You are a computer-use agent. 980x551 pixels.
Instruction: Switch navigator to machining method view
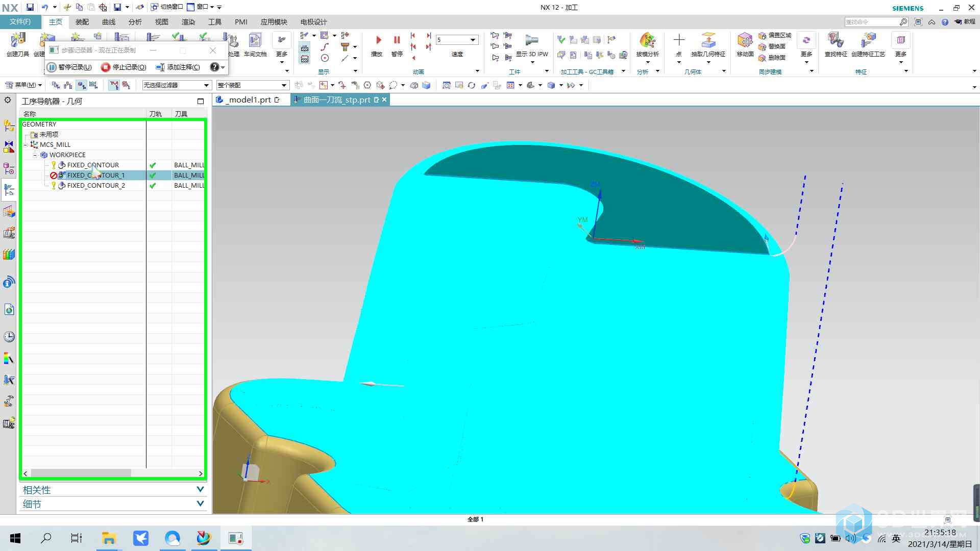coord(93,85)
